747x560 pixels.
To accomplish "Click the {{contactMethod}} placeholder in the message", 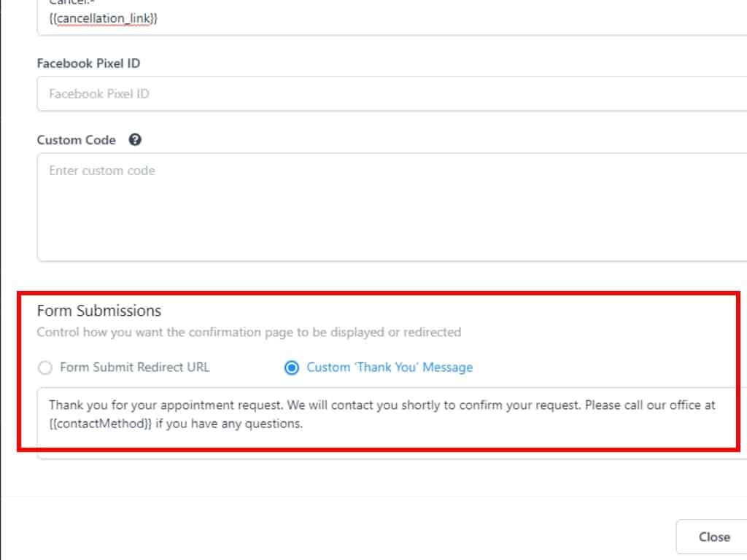I will click(101, 423).
